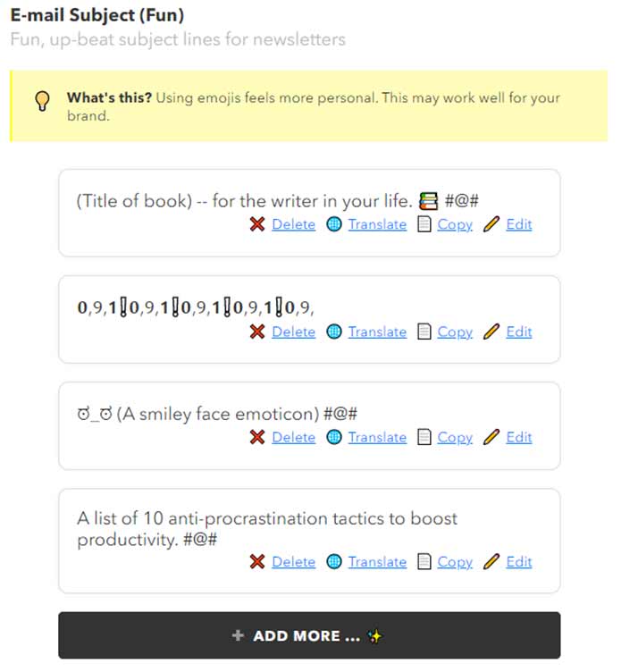Open Translate link for the 0,9,1 subject

pyautogui.click(x=377, y=332)
